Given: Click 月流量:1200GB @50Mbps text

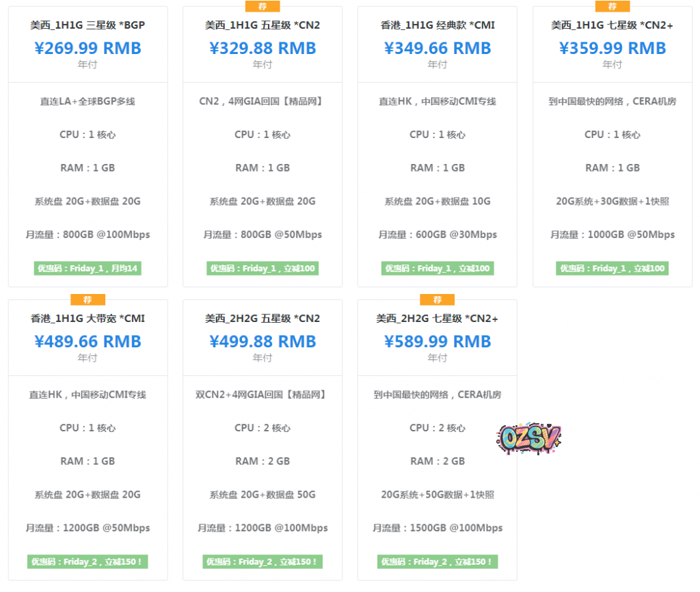Looking at the screenshot, I should click(x=87, y=528).
